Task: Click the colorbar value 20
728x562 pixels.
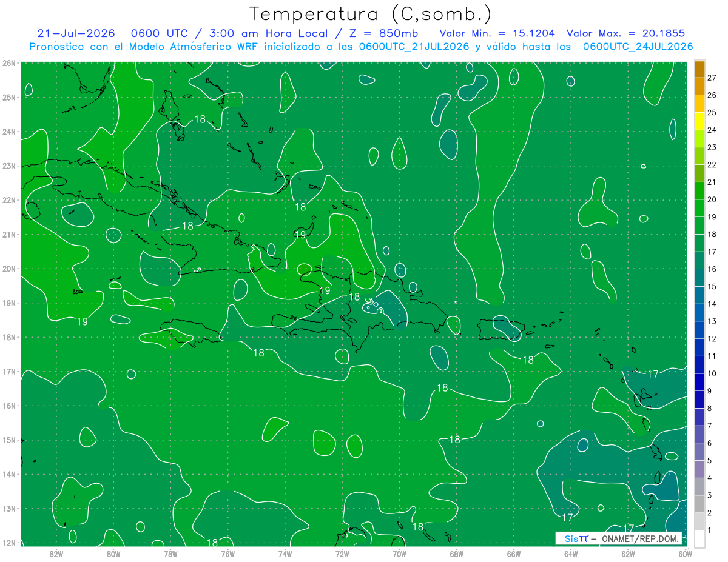Action: coord(712,199)
